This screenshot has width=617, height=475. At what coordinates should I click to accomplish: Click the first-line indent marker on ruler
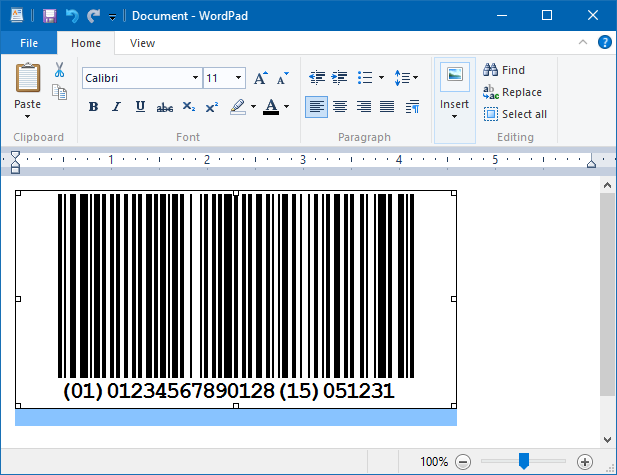tap(15, 155)
